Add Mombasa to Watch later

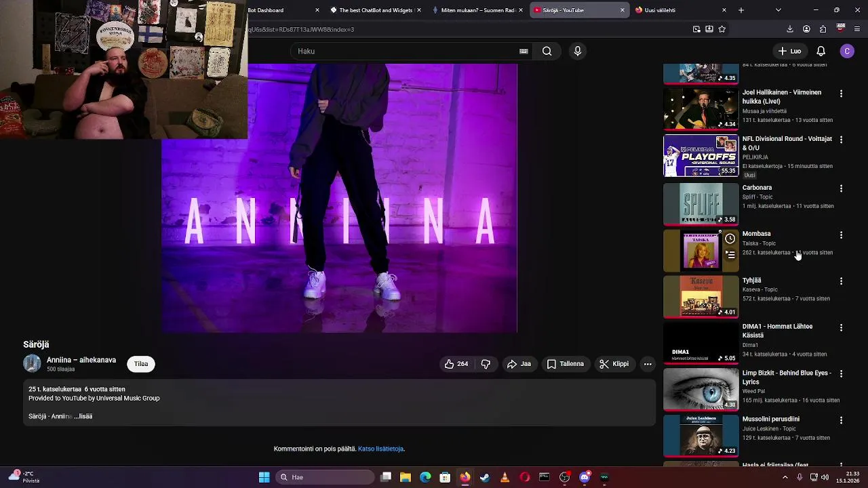pyautogui.click(x=730, y=239)
